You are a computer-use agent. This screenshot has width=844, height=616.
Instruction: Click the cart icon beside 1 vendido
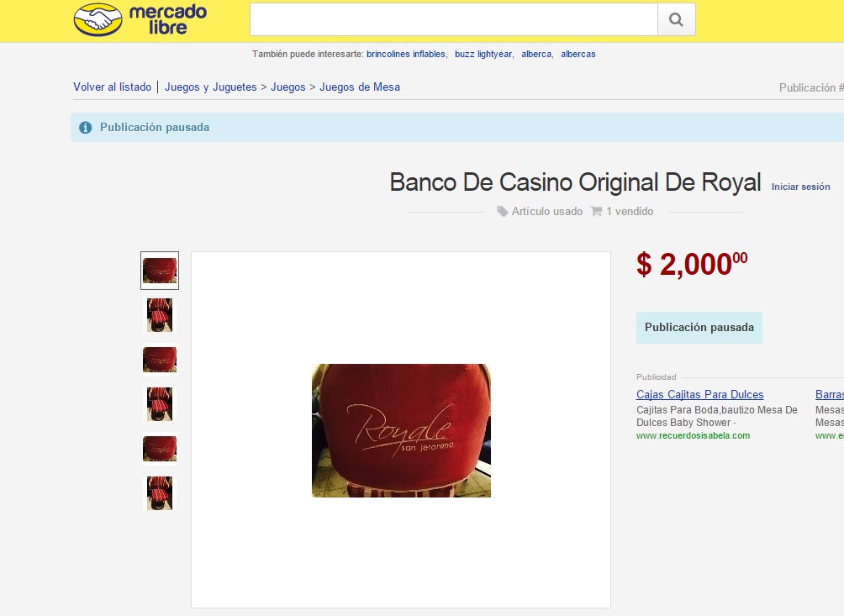pos(596,211)
